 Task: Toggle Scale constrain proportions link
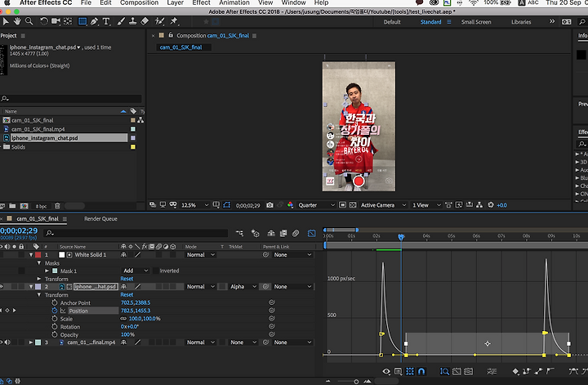click(x=123, y=319)
